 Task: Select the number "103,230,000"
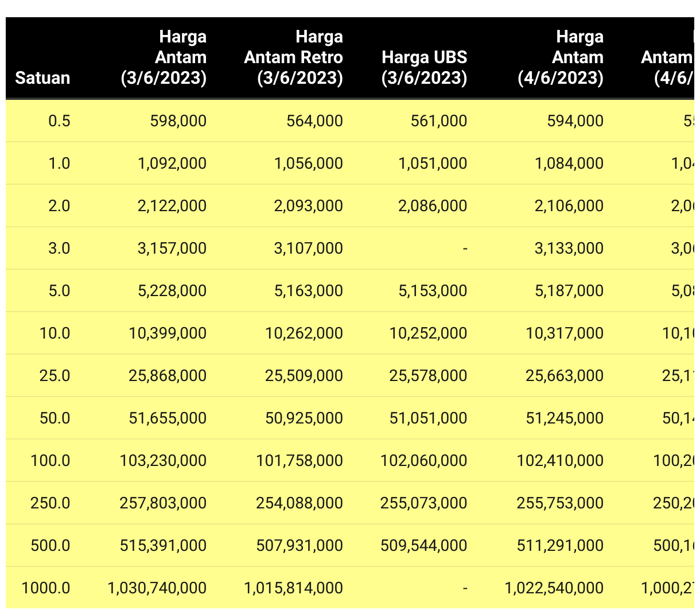click(164, 460)
